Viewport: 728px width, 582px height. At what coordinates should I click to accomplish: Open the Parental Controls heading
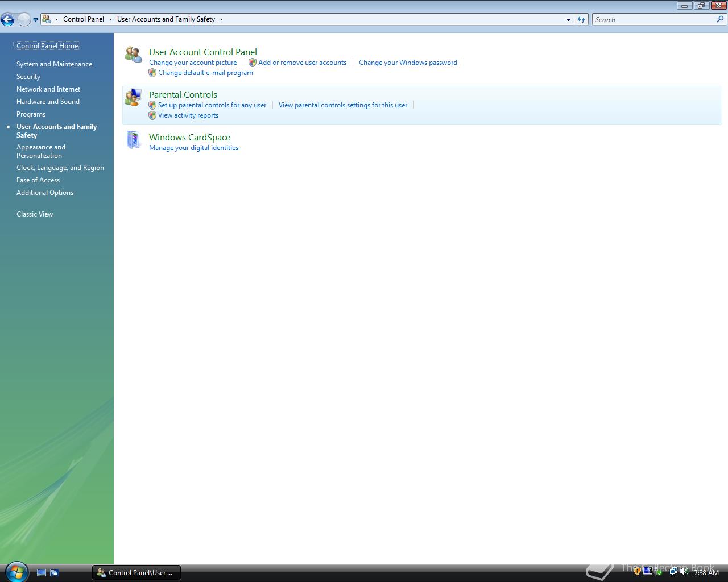tap(183, 94)
